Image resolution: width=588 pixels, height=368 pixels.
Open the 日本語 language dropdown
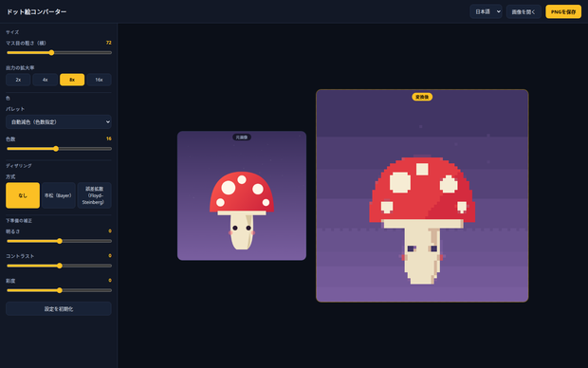click(486, 11)
